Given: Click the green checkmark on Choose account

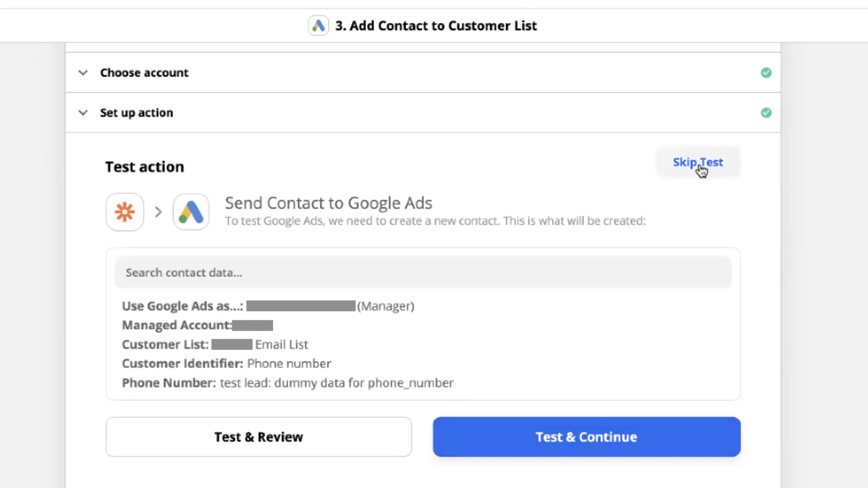Looking at the screenshot, I should pos(766,72).
